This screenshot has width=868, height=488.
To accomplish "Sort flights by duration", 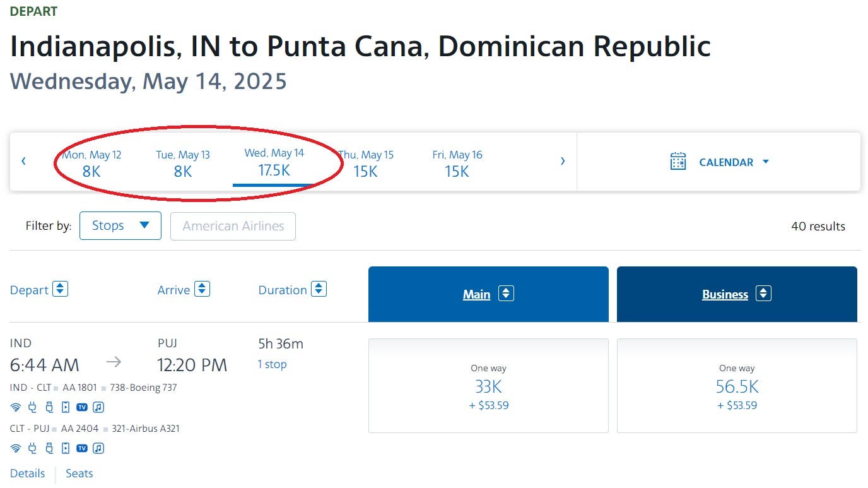I will pyautogui.click(x=319, y=289).
